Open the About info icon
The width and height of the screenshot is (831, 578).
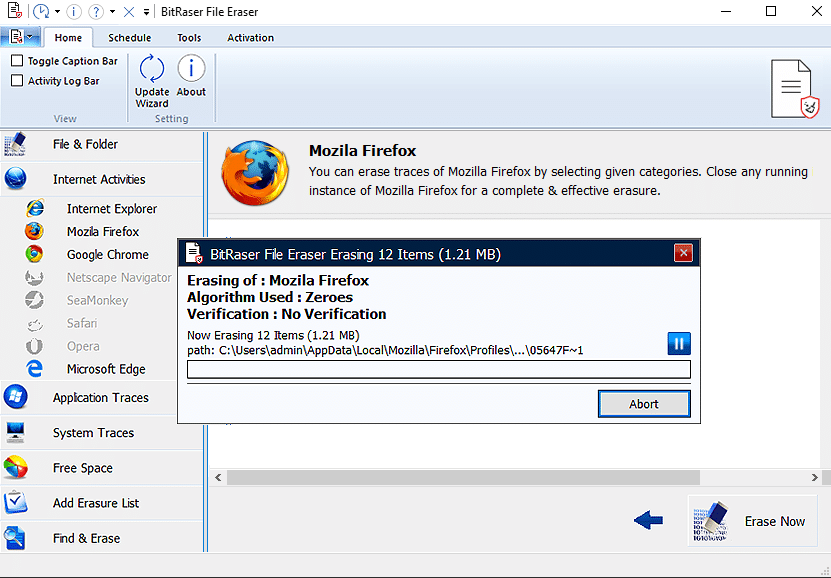click(191, 68)
